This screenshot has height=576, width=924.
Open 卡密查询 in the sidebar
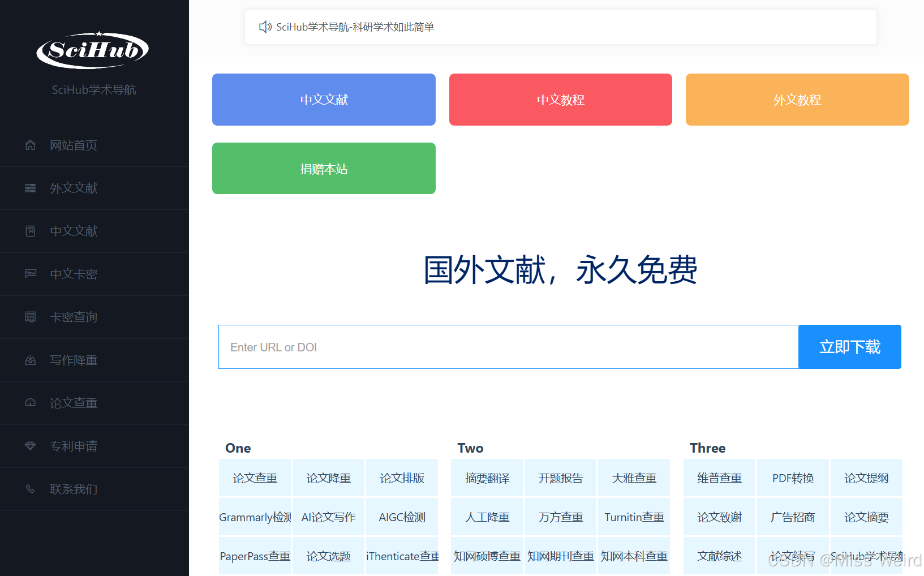click(94, 317)
